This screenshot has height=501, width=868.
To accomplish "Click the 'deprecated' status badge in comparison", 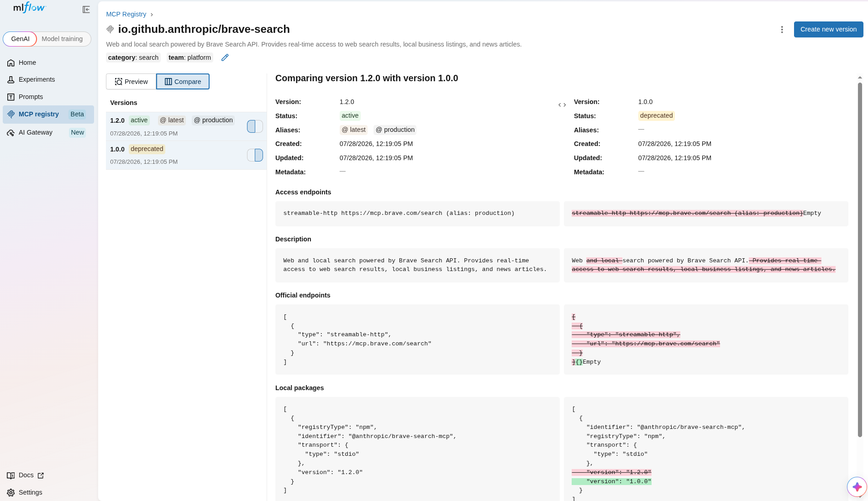I will 656,115.
